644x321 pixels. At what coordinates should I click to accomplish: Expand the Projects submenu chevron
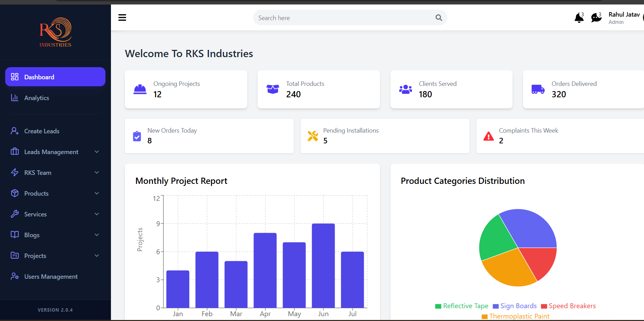(97, 256)
